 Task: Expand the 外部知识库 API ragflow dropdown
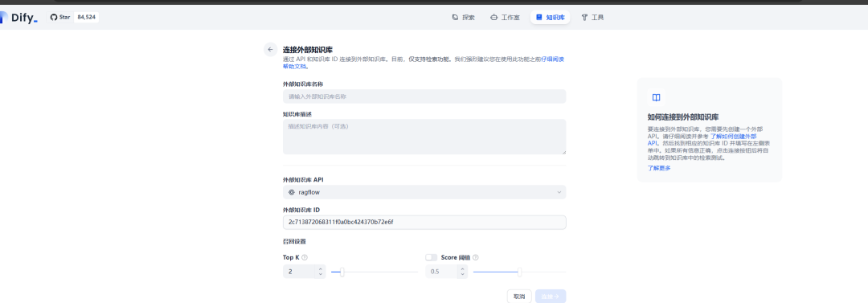click(424, 192)
